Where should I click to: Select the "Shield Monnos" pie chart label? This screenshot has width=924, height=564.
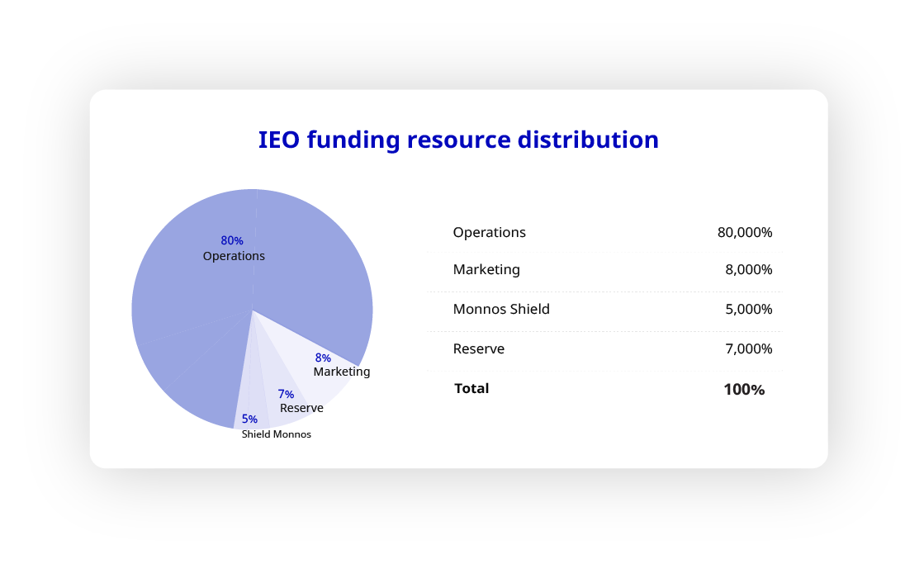point(277,434)
